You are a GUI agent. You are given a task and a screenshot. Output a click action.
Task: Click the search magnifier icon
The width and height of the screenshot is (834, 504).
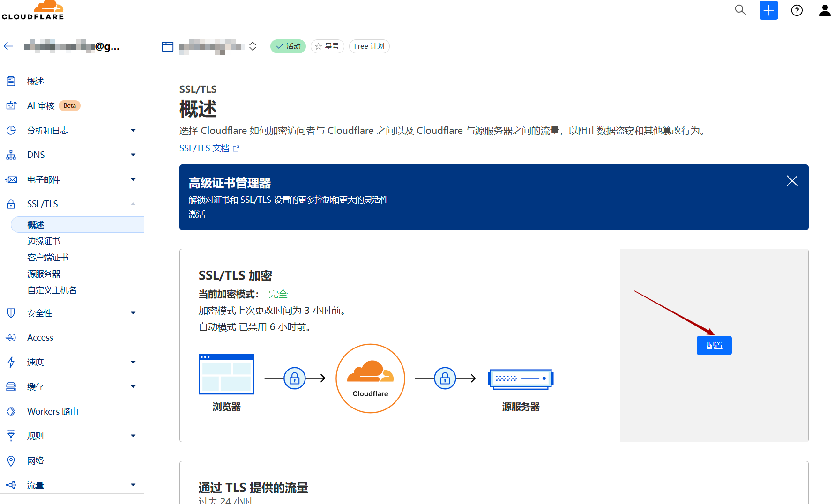(x=740, y=10)
